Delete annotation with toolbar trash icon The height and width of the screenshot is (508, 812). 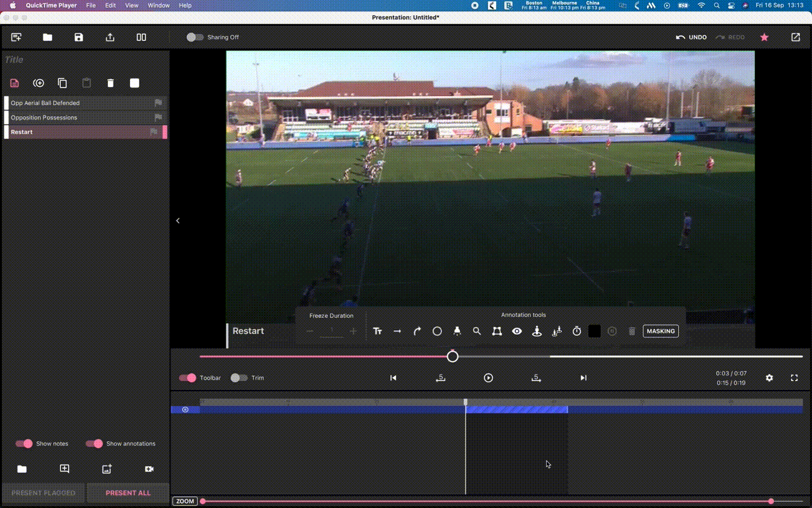(x=632, y=331)
